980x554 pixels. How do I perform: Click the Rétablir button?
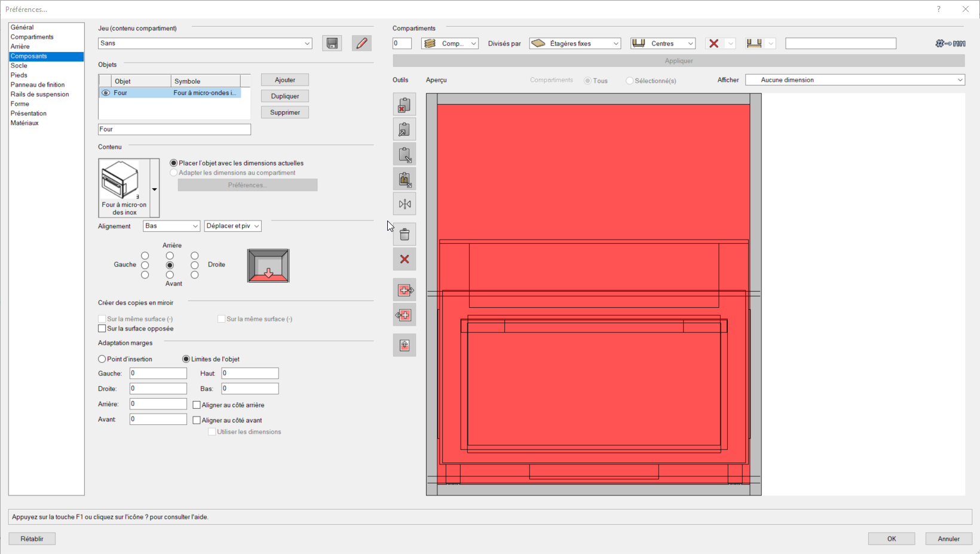32,538
